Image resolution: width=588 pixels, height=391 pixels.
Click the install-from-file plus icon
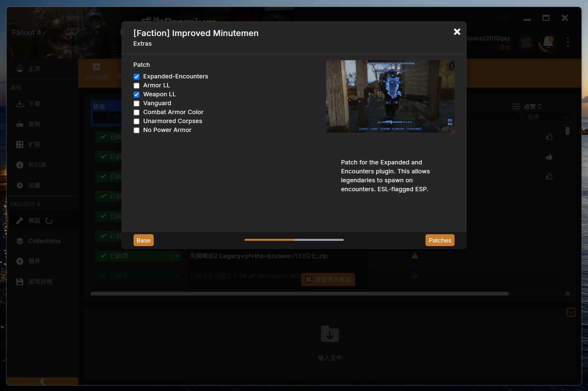click(x=97, y=67)
